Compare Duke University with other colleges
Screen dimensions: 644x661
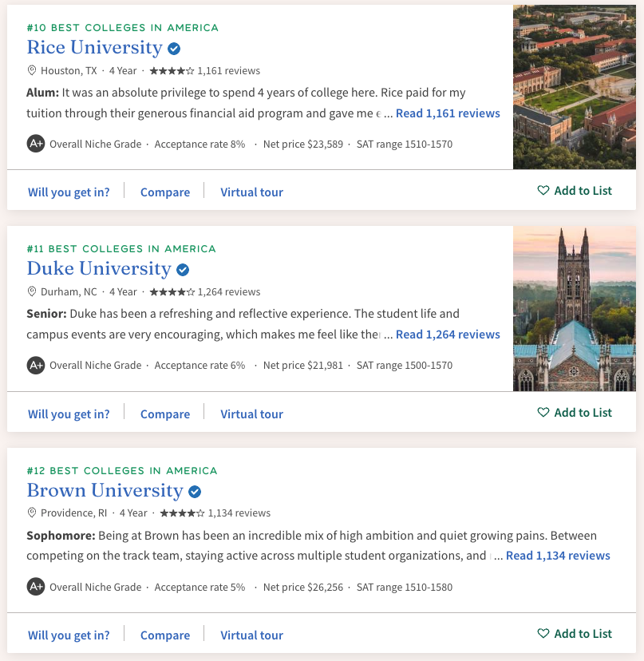[165, 414]
